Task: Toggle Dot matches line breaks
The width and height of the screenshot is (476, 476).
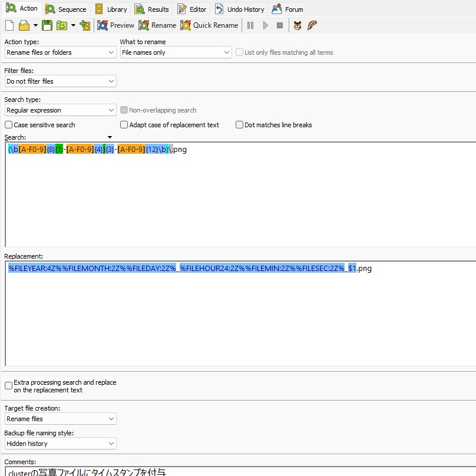Action: pyautogui.click(x=274, y=125)
